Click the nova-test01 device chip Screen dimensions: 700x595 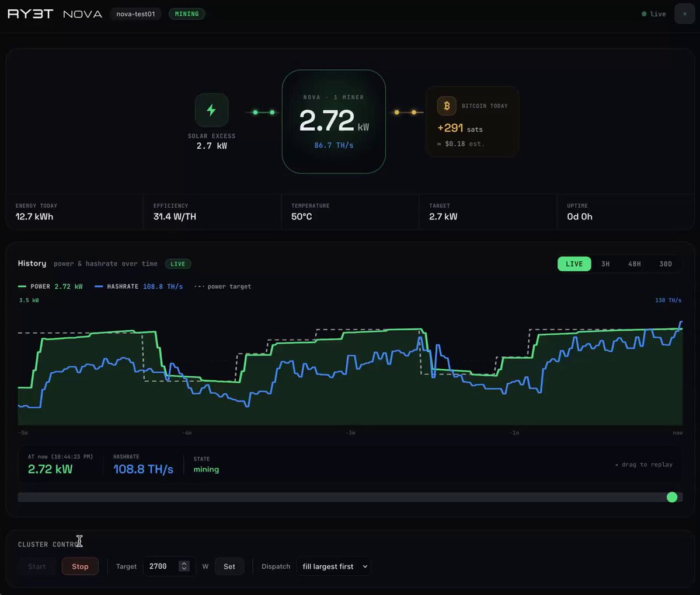tap(135, 14)
